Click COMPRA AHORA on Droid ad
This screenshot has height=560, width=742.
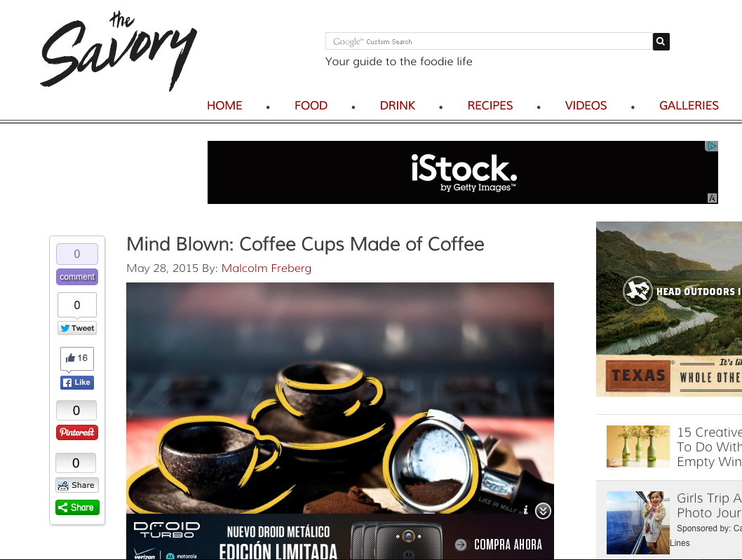[x=508, y=545]
